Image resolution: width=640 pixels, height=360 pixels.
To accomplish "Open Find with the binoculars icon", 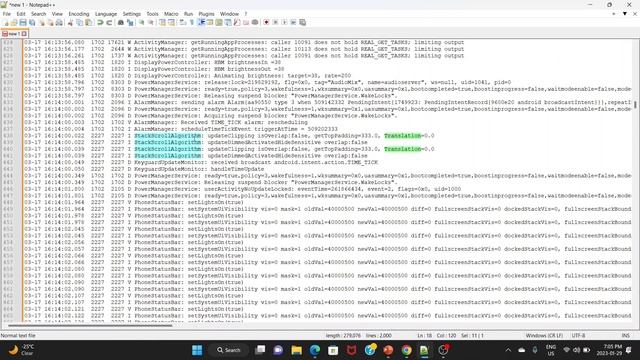I will 121,22.
